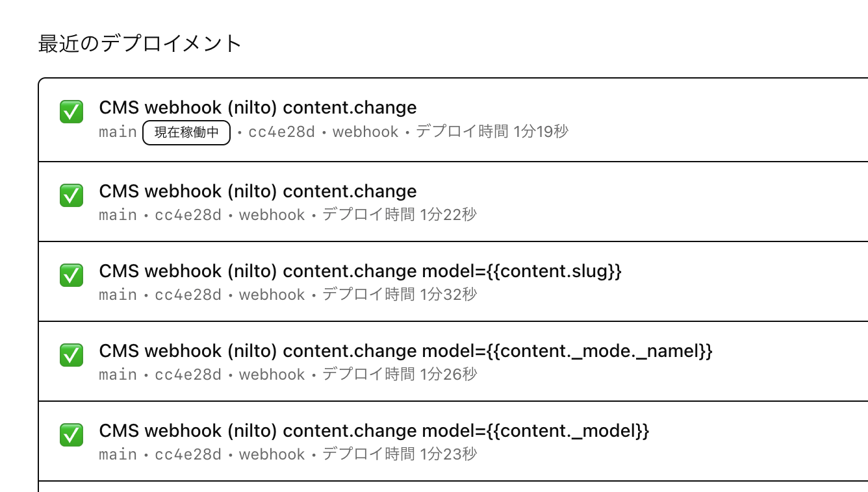Click the green checkmark of the 1分22秒 deployment
Viewport: 868px width, 492px height.
point(71,195)
